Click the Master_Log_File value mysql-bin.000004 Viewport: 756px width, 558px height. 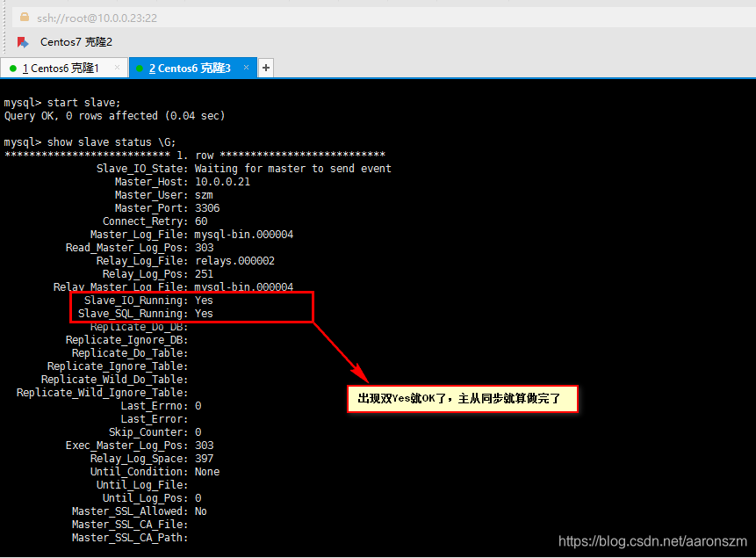click(243, 235)
